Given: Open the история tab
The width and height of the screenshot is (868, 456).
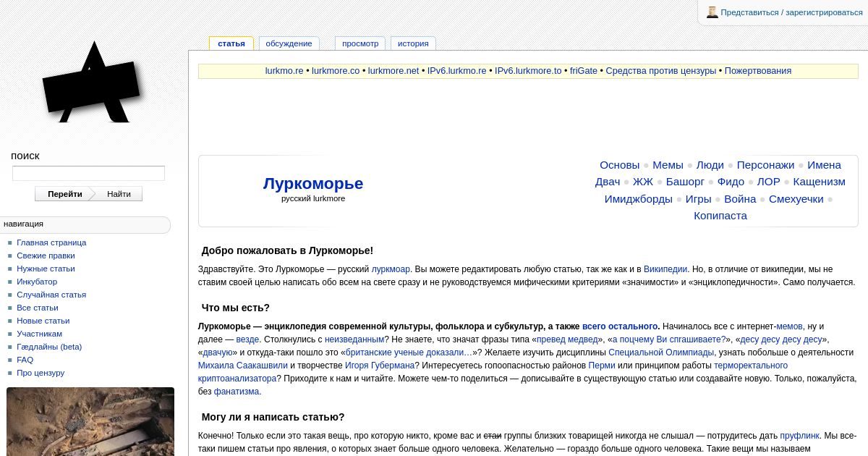Looking at the screenshot, I should coord(413,43).
